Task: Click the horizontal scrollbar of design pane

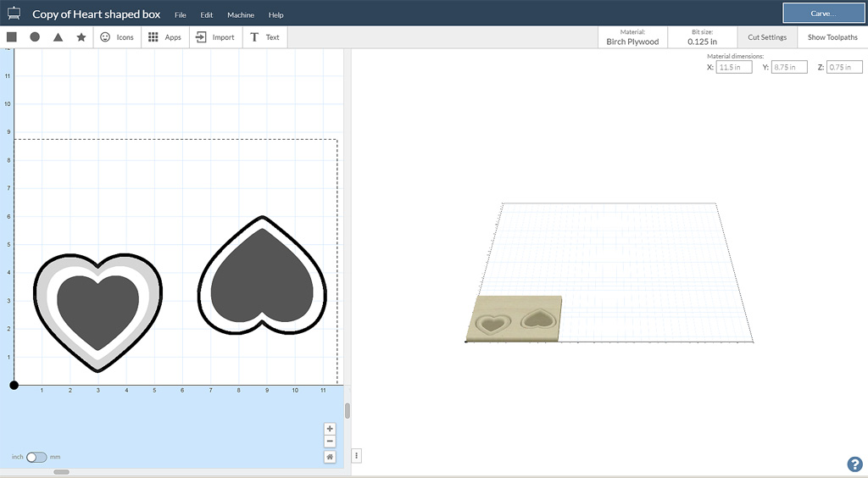Action: click(61, 472)
